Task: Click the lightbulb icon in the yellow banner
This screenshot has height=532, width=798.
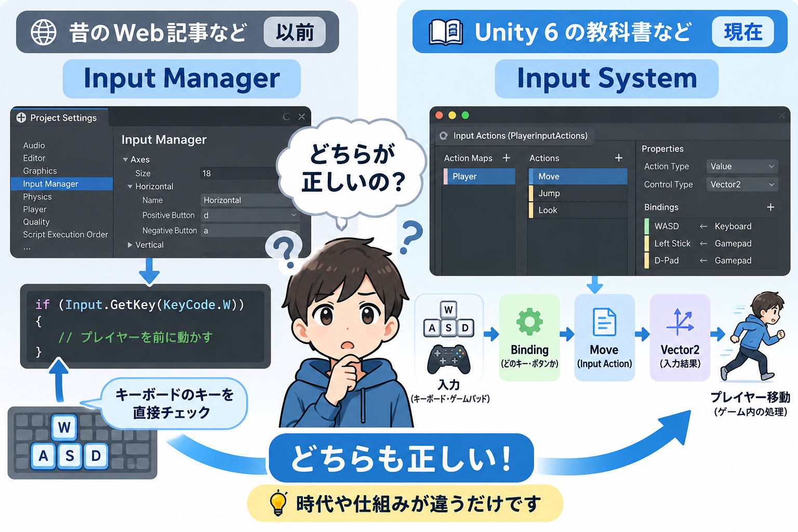Action: click(x=278, y=503)
